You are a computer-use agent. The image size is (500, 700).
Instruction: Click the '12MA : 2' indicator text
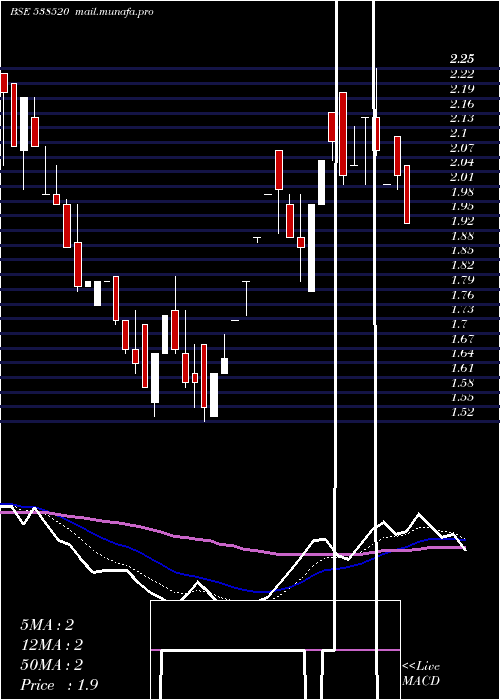[51, 645]
